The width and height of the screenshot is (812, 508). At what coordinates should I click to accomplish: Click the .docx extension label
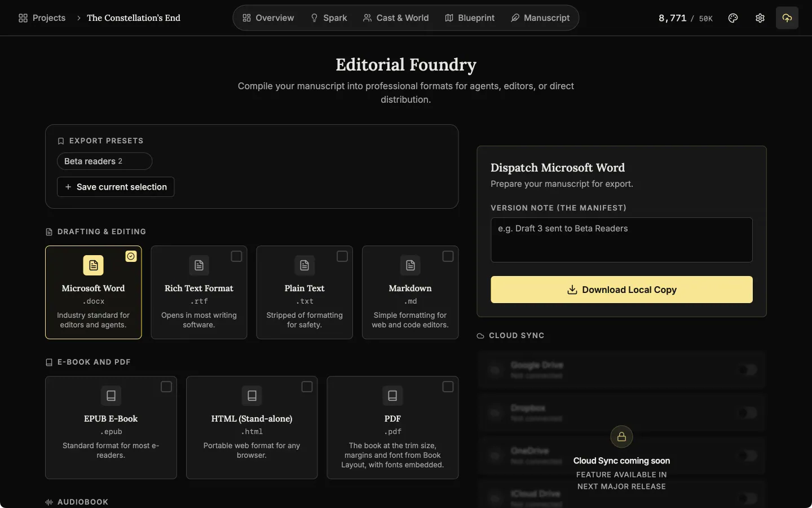click(94, 301)
